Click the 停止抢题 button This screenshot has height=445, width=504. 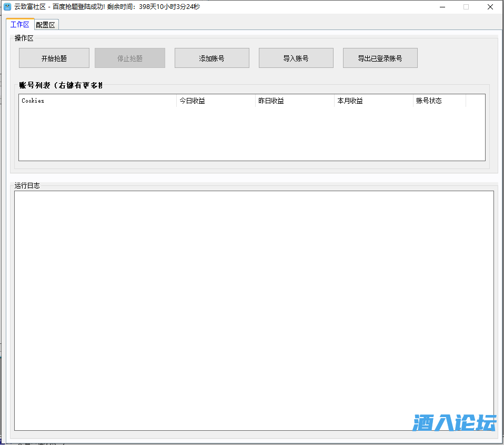[129, 58]
